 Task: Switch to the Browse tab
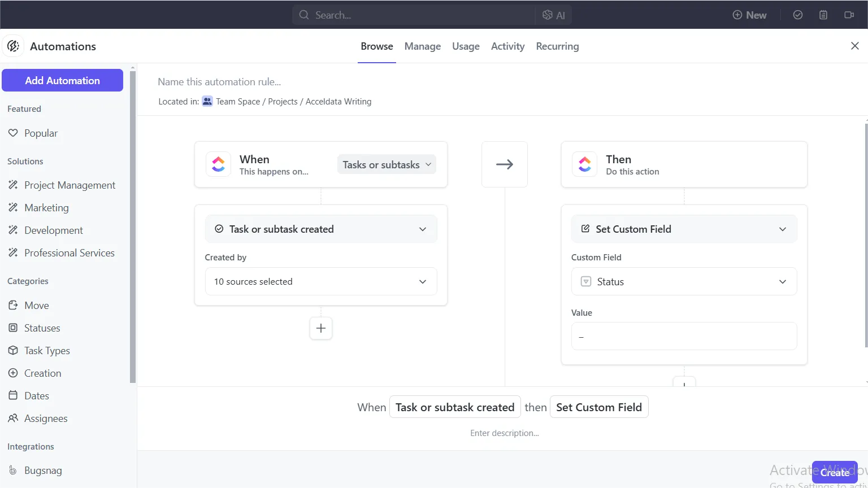(377, 46)
